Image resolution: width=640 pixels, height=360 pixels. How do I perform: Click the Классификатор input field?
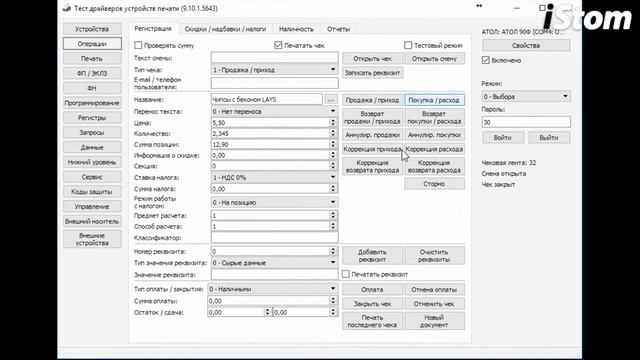[x=274, y=238]
